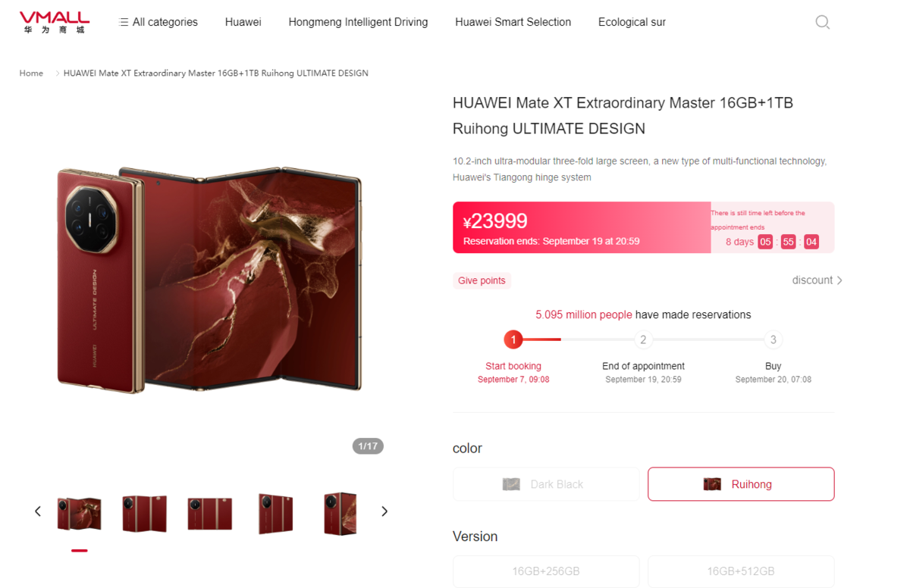Click the Give points tag
Viewport: 910px width, 588px height.
(482, 280)
